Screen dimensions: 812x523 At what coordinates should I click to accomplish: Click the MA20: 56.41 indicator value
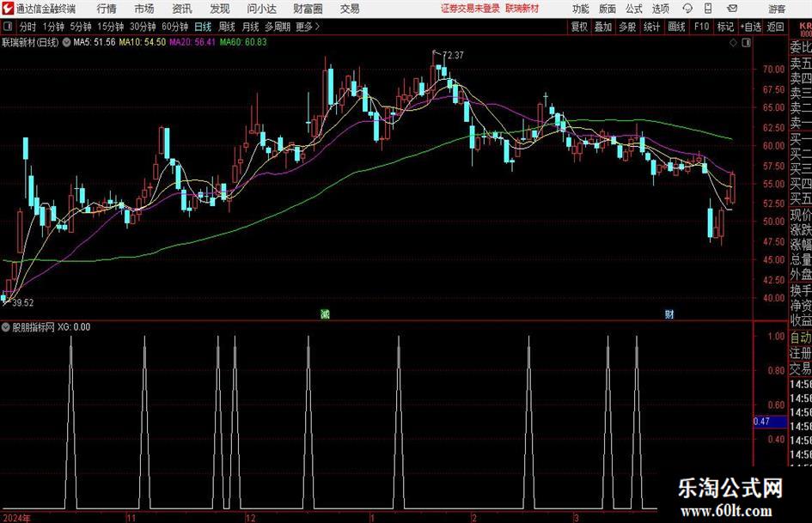192,42
